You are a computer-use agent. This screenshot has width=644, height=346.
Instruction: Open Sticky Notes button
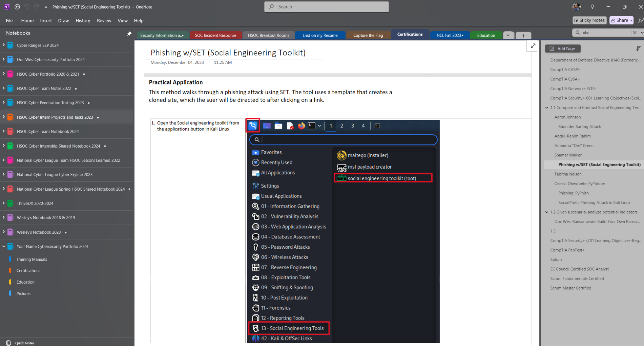(x=590, y=20)
